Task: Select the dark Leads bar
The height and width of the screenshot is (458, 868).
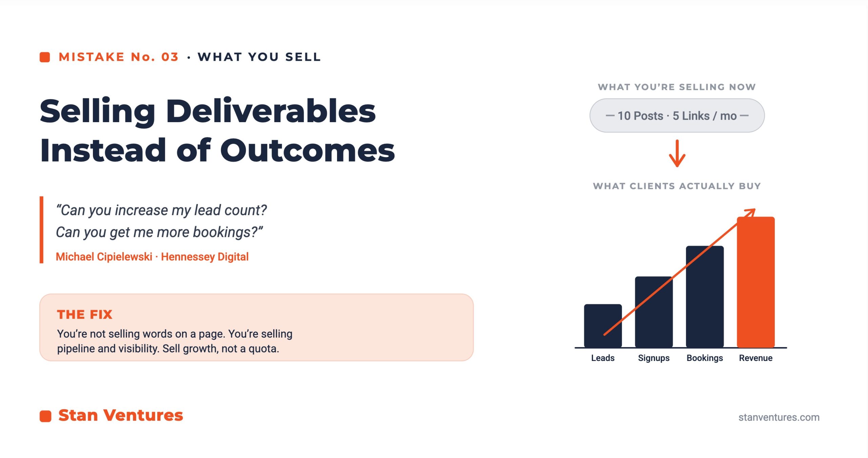Action: pos(603,326)
